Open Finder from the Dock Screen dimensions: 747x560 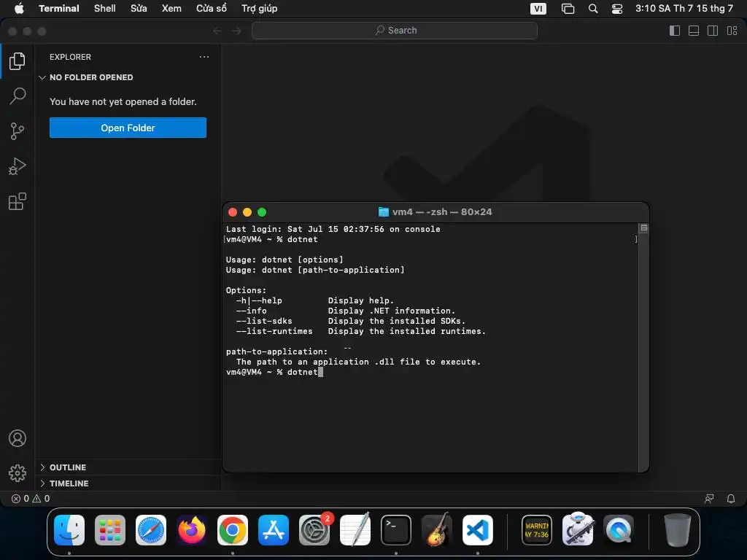point(69,530)
